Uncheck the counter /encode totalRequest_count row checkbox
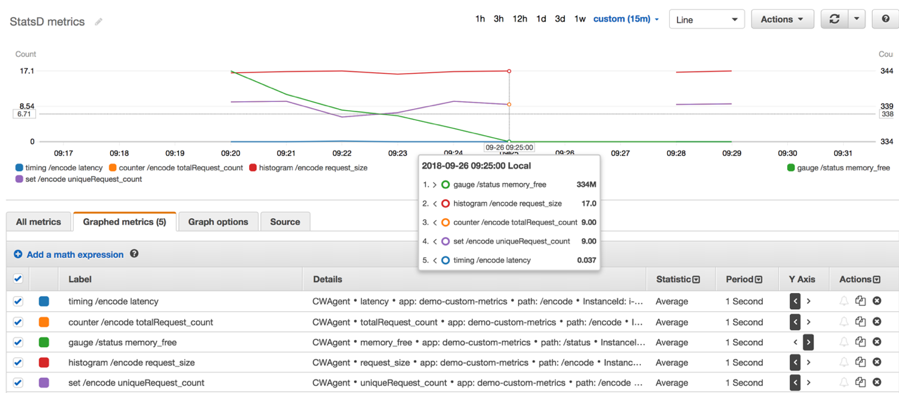Image resolution: width=899 pixels, height=393 pixels. [18, 322]
